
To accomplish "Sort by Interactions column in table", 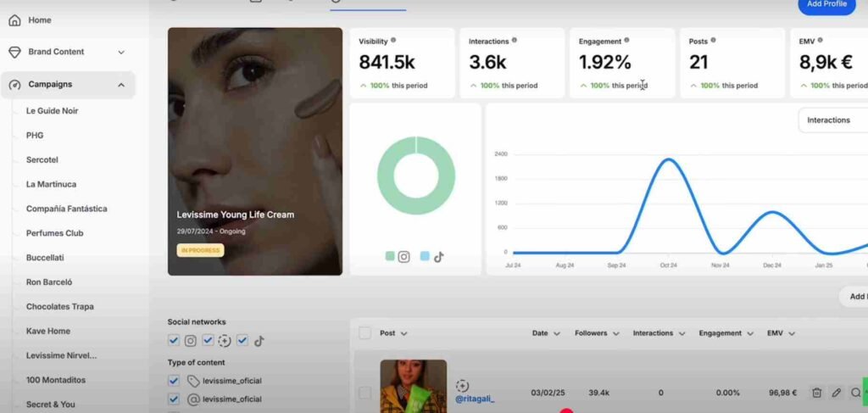I will (x=659, y=333).
